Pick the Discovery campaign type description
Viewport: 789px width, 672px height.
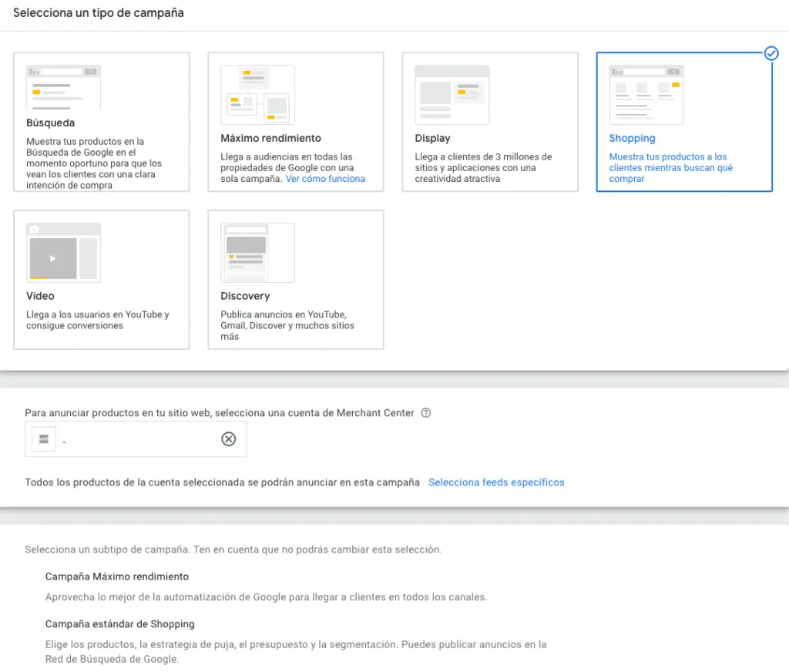click(287, 325)
